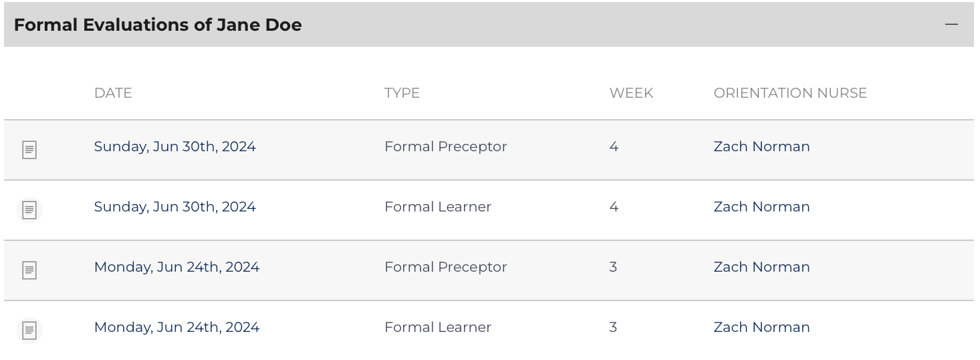Click Zach Norman in week 4 Preceptor row
The height and width of the screenshot is (360, 980).
click(x=761, y=147)
